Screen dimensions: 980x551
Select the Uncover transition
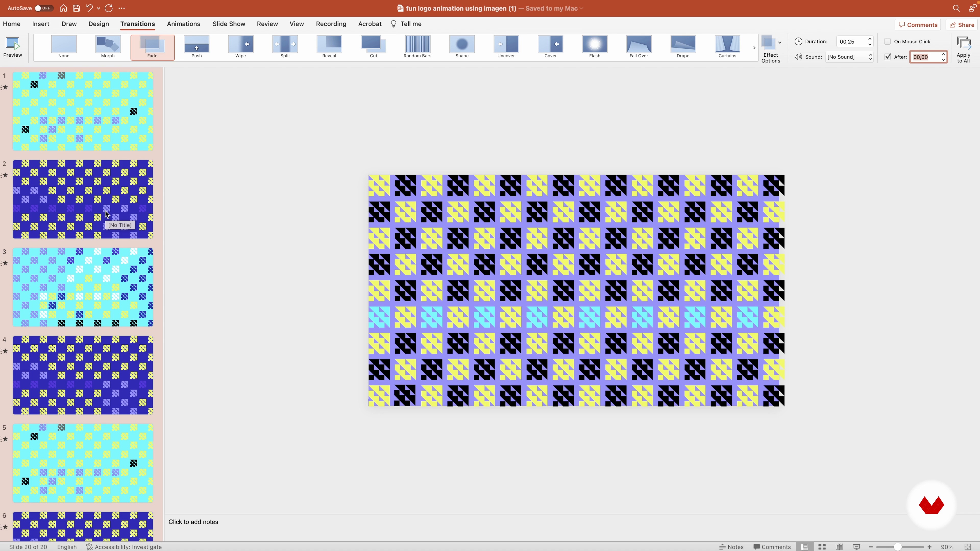tap(506, 47)
